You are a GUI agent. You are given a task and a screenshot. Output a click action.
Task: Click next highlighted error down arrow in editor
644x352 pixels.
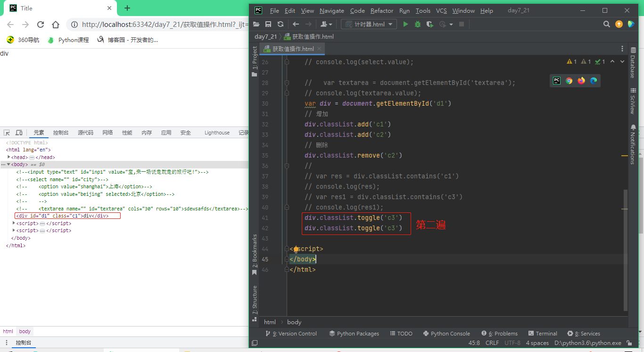coord(623,62)
